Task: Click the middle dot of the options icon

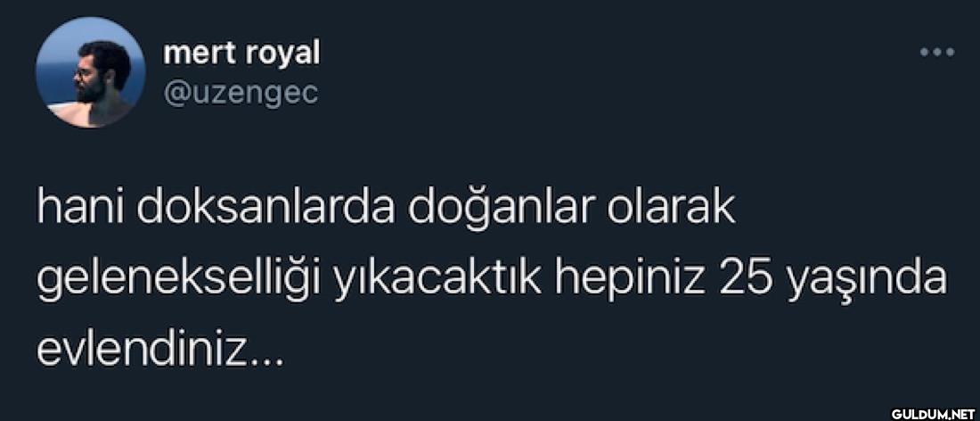Action: click(937, 53)
